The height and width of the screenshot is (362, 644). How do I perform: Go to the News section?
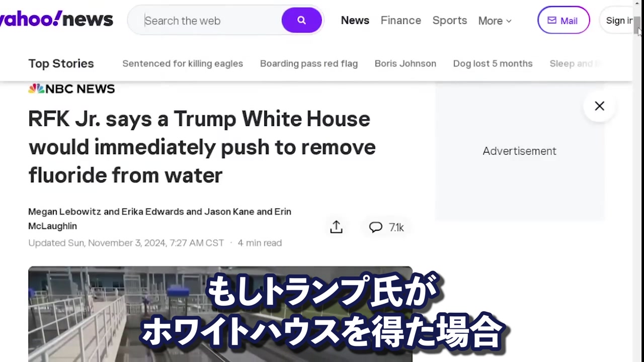(355, 21)
